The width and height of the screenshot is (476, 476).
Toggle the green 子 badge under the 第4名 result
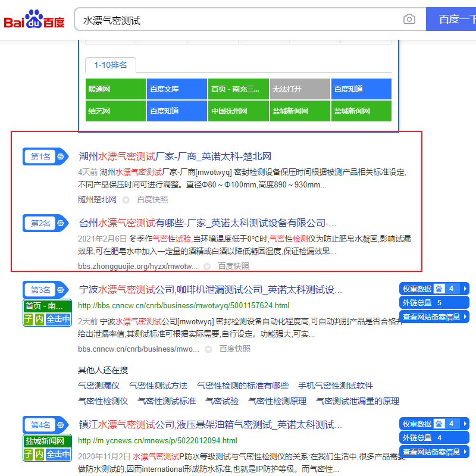pyautogui.click(x=29, y=453)
